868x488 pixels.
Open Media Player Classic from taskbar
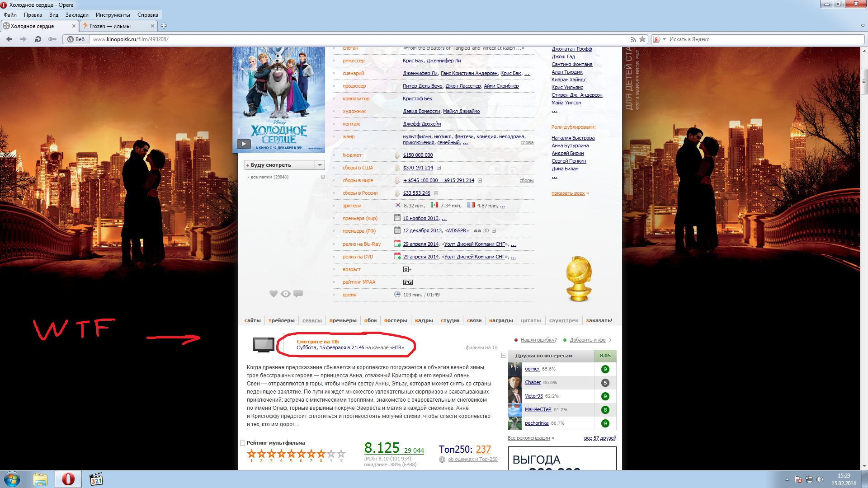click(x=96, y=479)
